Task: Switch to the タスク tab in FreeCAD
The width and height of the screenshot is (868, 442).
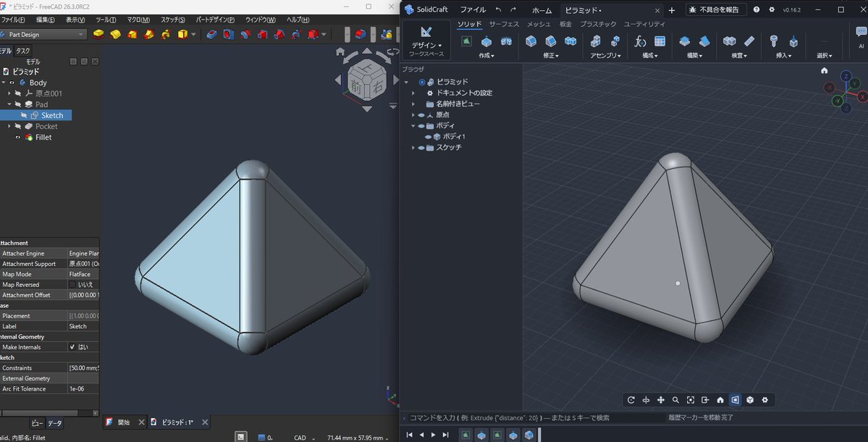Action: (x=22, y=51)
